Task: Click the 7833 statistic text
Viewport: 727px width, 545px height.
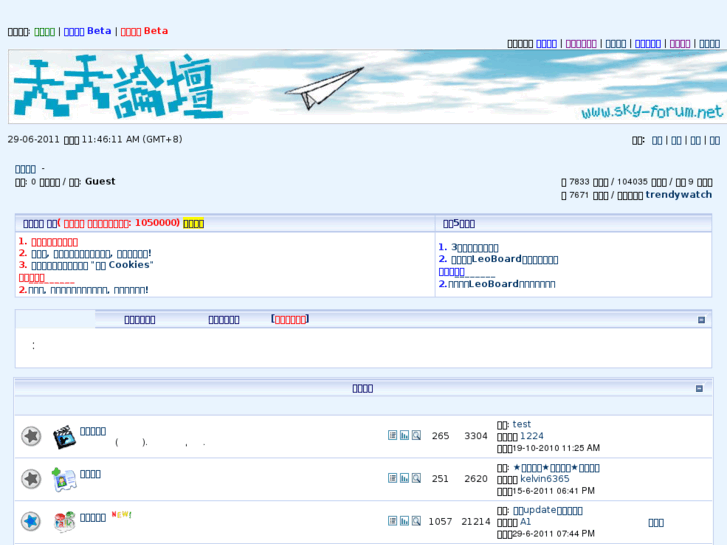Action: click(579, 182)
